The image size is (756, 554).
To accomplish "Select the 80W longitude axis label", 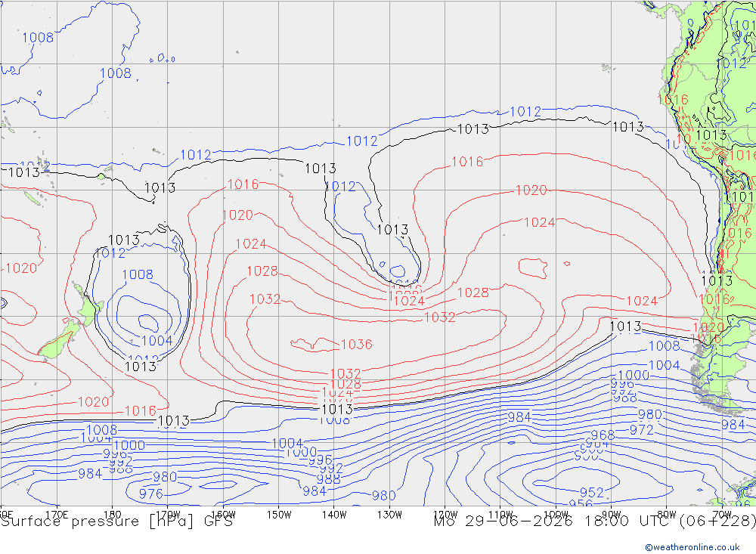I will pos(667,515).
